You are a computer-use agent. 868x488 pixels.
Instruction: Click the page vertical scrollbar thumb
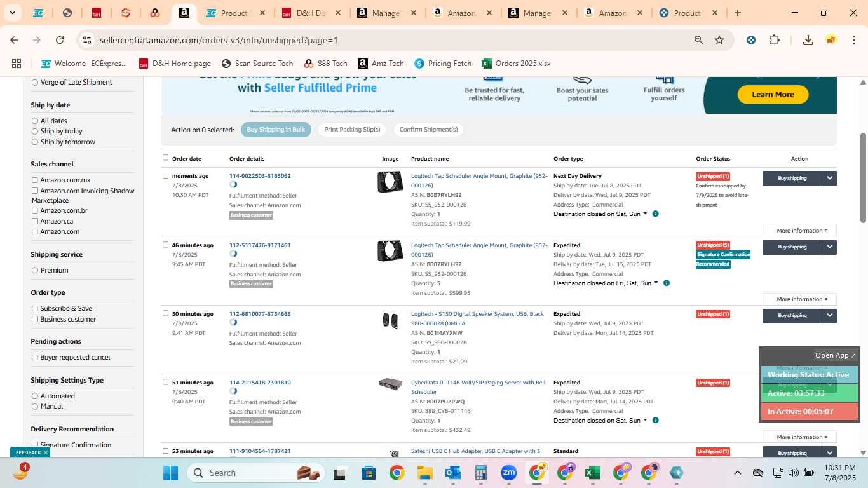pos(863,178)
